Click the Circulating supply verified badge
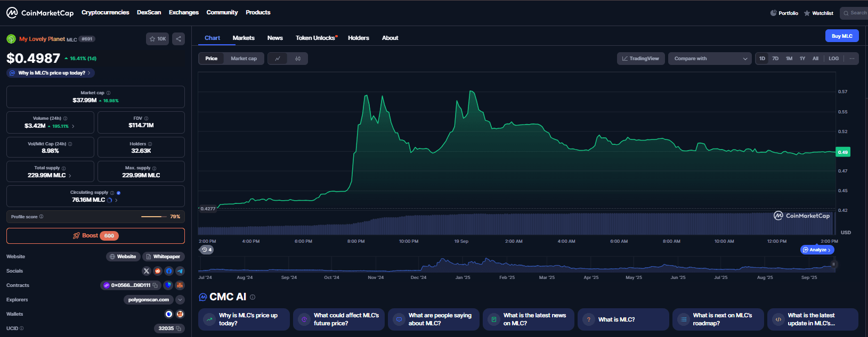 (x=118, y=193)
